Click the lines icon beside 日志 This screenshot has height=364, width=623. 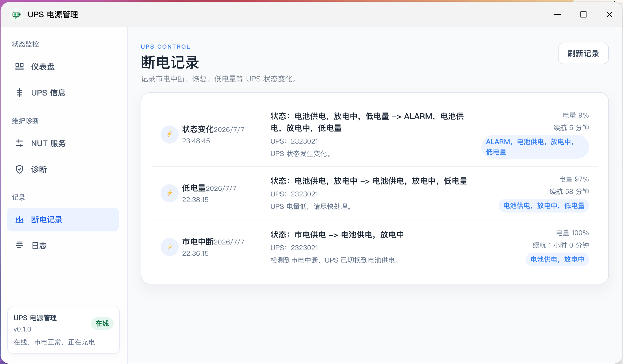19,245
